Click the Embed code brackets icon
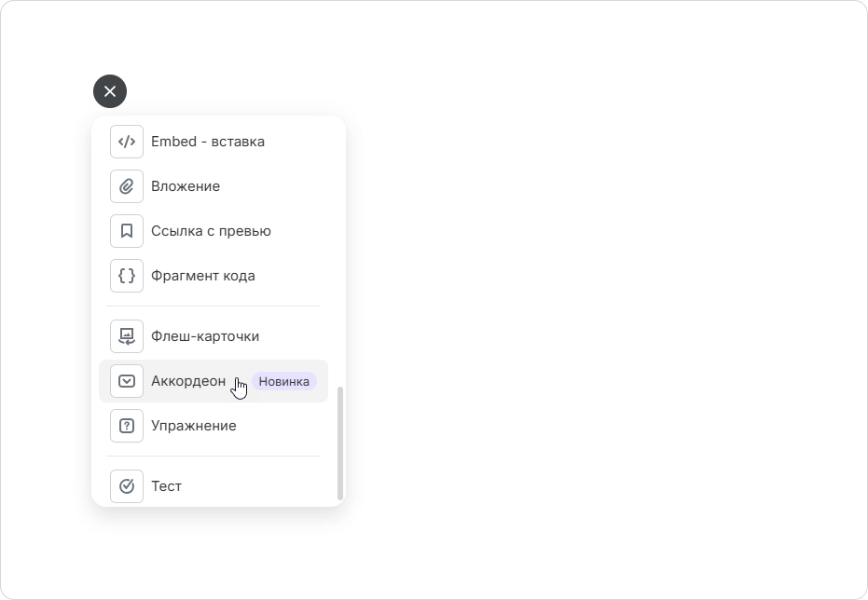Screen dimensions: 868x600 (127, 142)
